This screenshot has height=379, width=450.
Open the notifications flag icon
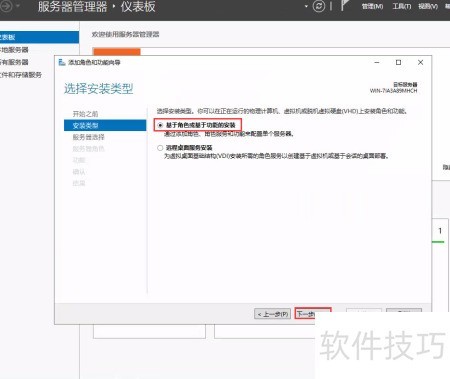click(x=344, y=6)
